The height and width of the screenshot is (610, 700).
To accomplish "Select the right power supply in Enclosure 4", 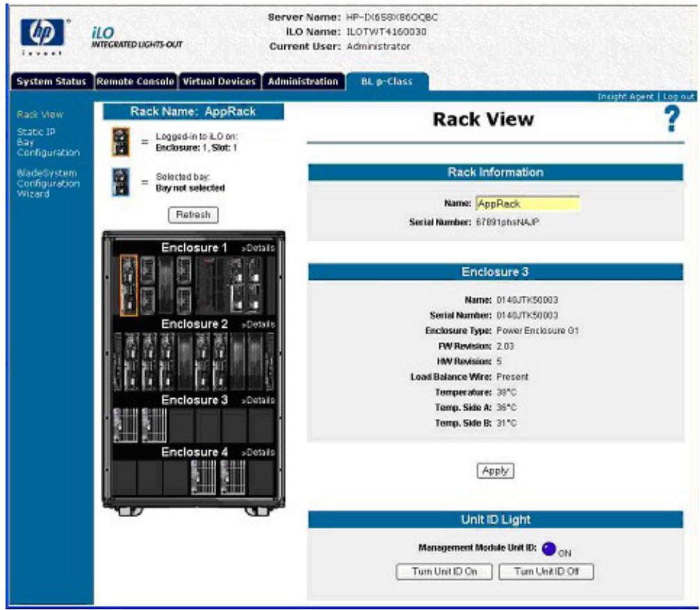I will click(233, 477).
